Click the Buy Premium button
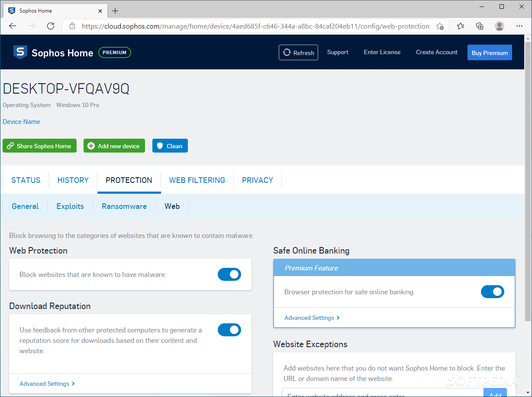 pos(490,52)
